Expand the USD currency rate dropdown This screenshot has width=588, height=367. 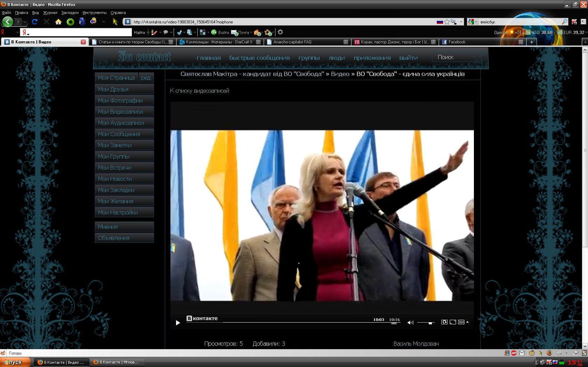tap(555, 33)
